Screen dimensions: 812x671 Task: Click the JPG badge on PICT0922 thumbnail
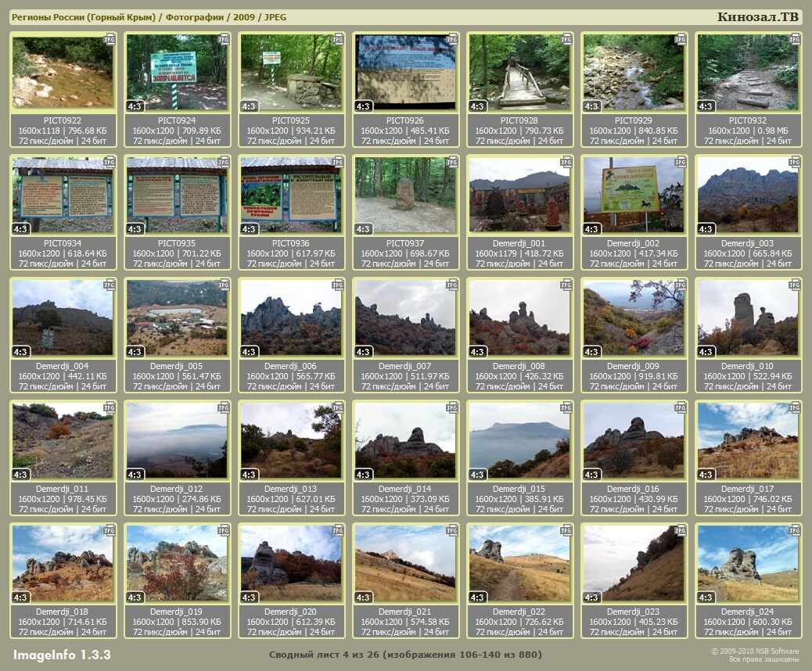(110, 38)
